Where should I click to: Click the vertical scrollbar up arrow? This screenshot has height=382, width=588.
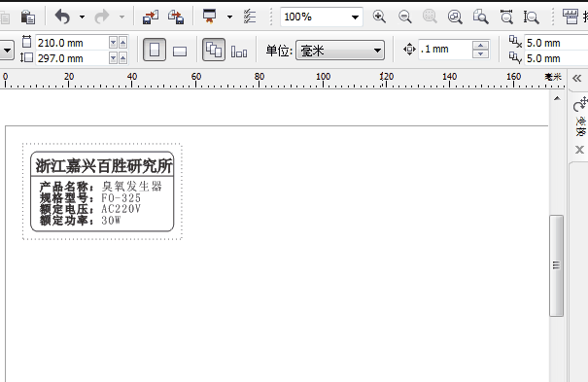[557, 98]
